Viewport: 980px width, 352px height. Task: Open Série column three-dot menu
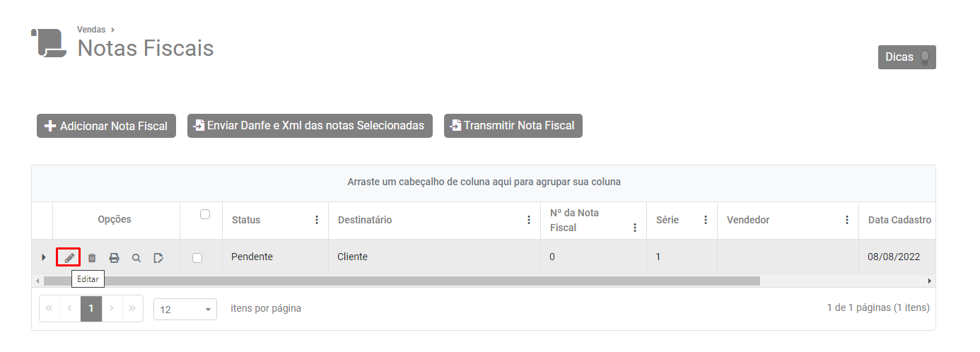(706, 220)
